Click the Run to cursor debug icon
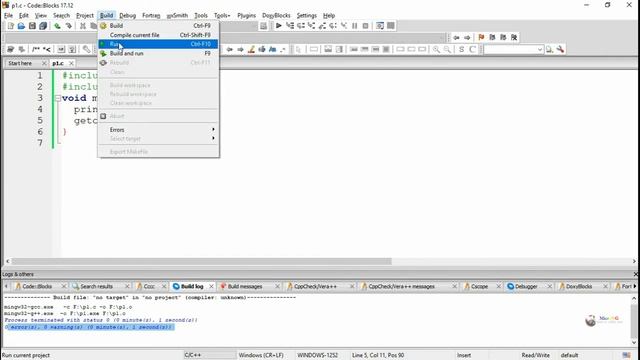The width and height of the screenshot is (640, 360). tap(290, 26)
